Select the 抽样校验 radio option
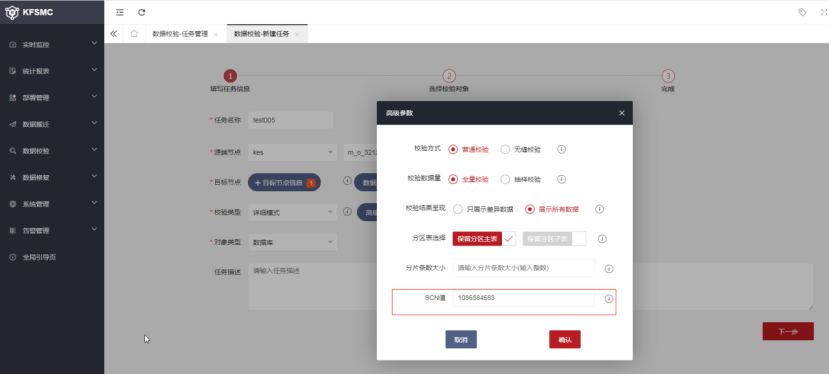 point(520,179)
